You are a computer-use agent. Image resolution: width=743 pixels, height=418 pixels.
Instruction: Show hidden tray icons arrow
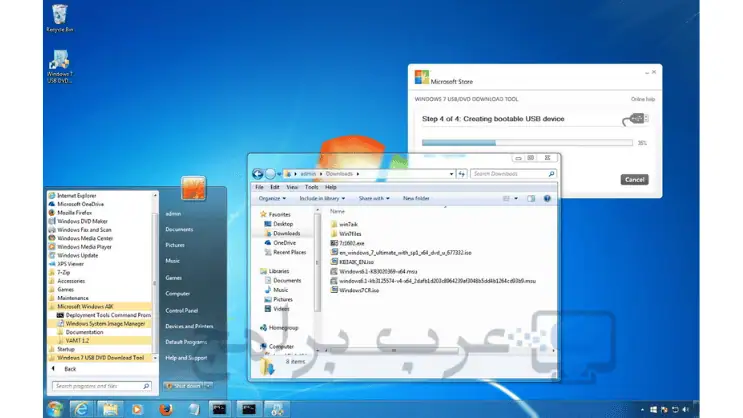click(643, 409)
